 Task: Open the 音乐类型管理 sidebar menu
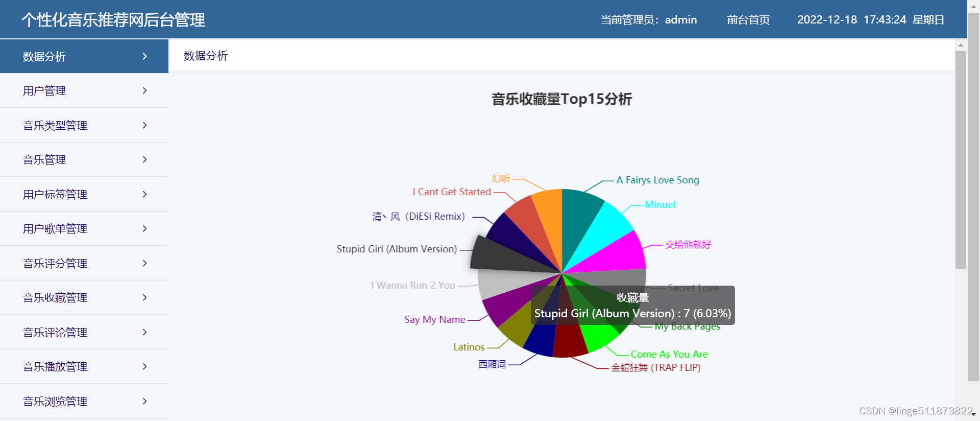coord(84,125)
